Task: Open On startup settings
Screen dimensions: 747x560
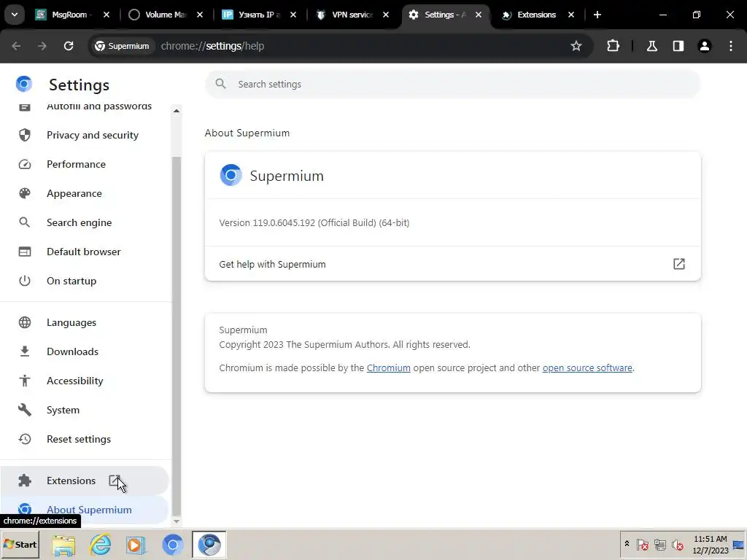Action: pos(85,281)
